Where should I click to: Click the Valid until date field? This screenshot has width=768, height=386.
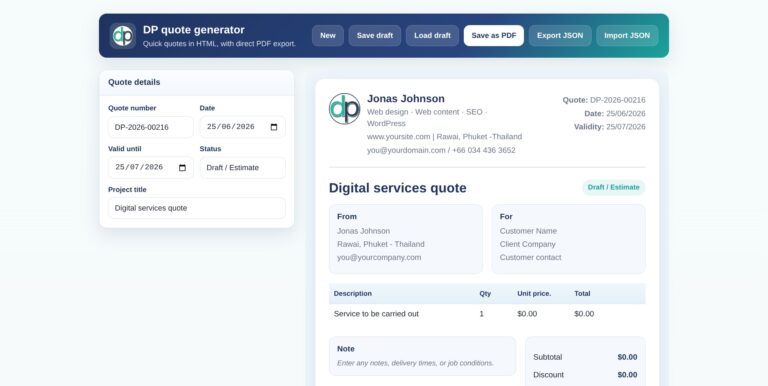[x=151, y=168]
